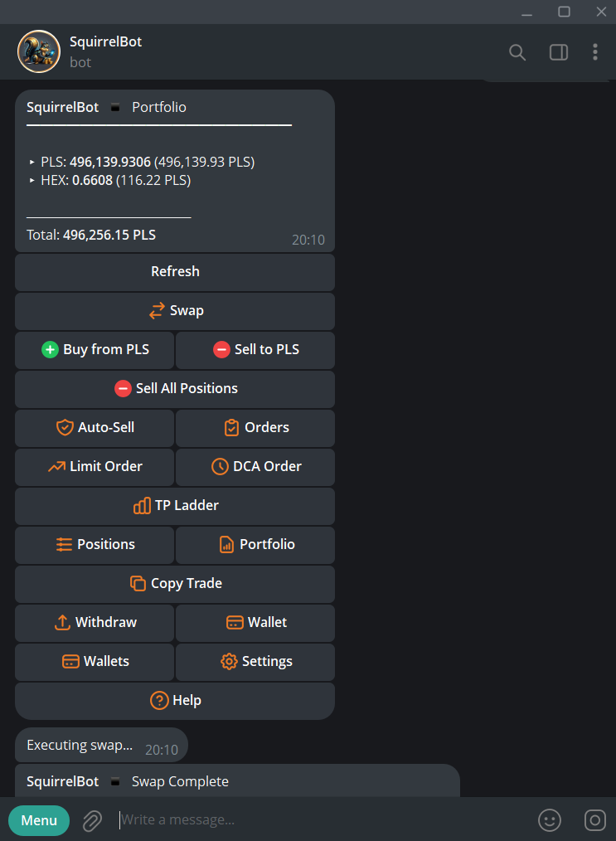Click the Limit Order trend arrow icon
616x841 pixels.
point(57,467)
